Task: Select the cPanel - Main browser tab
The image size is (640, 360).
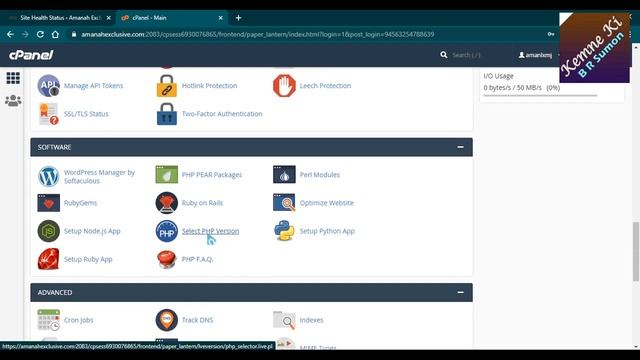Action: (x=170, y=18)
